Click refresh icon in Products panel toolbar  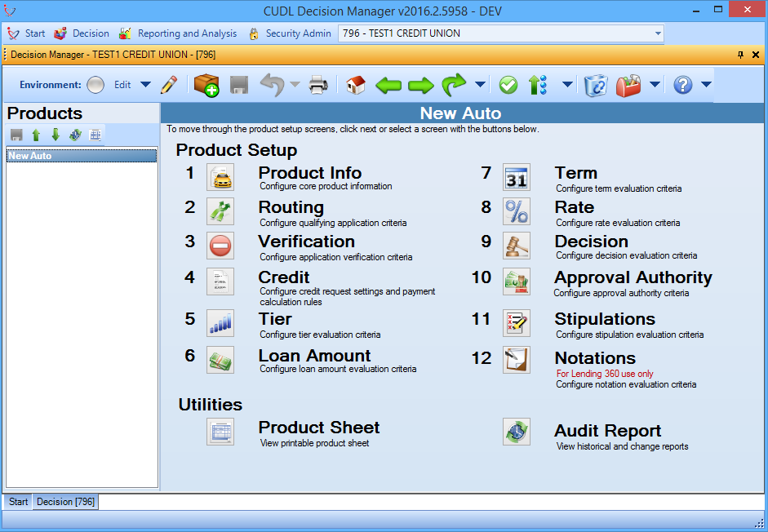[75, 135]
